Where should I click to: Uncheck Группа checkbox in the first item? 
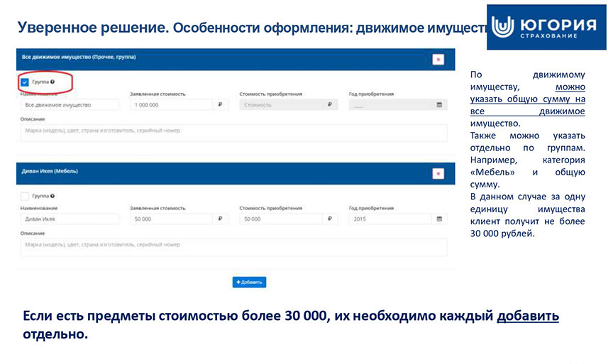point(25,82)
